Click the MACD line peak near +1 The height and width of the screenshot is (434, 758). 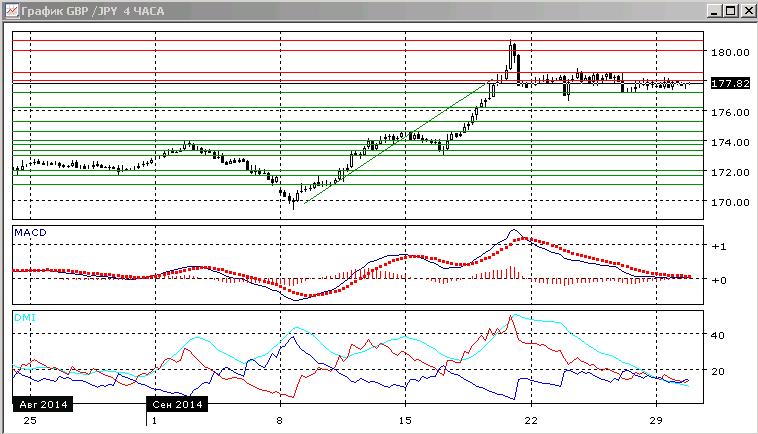(x=514, y=230)
